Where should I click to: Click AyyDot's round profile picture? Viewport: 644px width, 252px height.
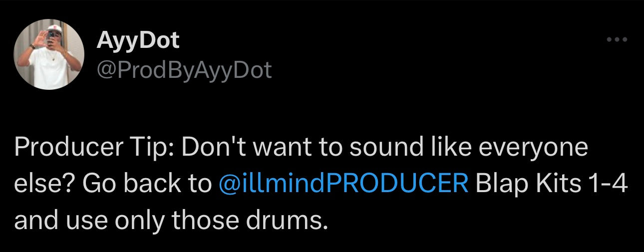[49, 54]
